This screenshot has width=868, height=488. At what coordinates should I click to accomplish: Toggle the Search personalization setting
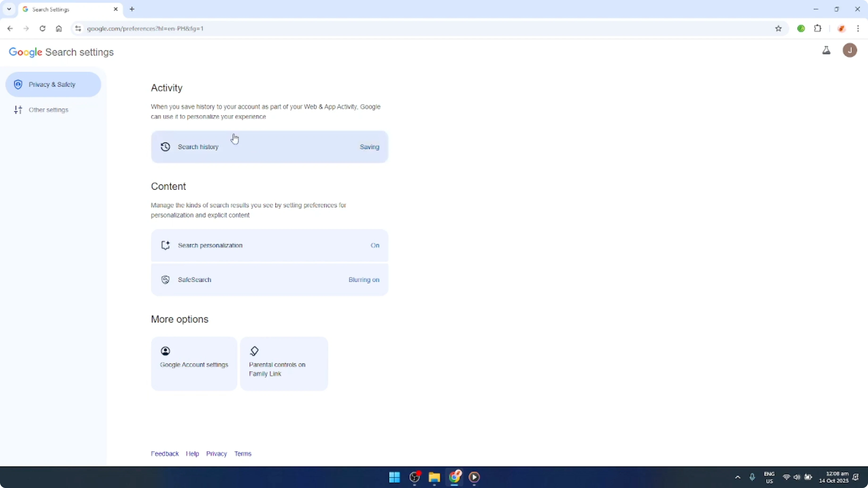point(269,245)
